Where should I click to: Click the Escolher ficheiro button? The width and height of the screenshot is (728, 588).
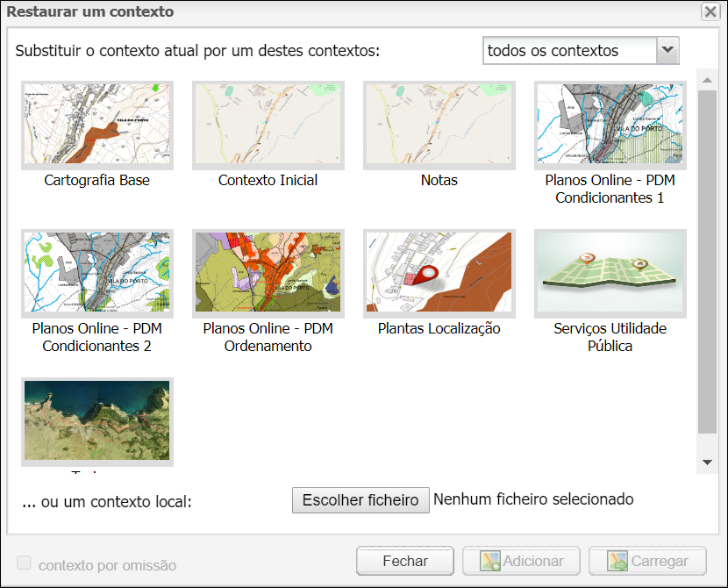coord(360,500)
